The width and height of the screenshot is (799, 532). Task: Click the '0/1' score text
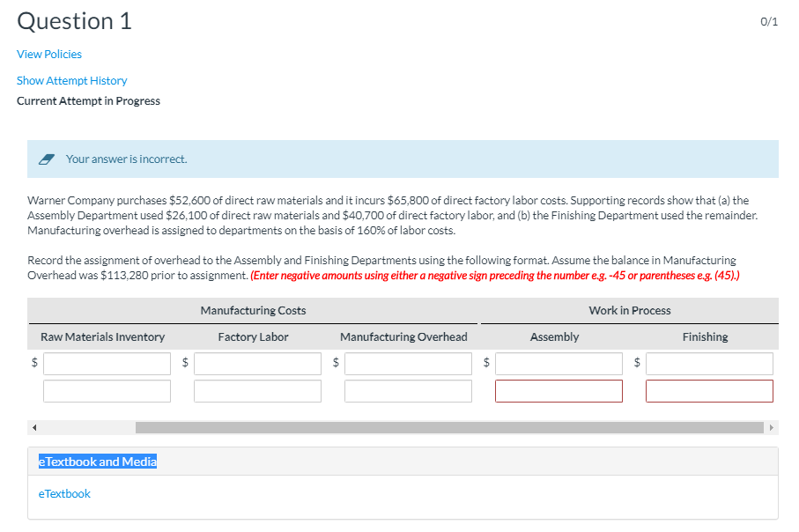pyautogui.click(x=769, y=21)
